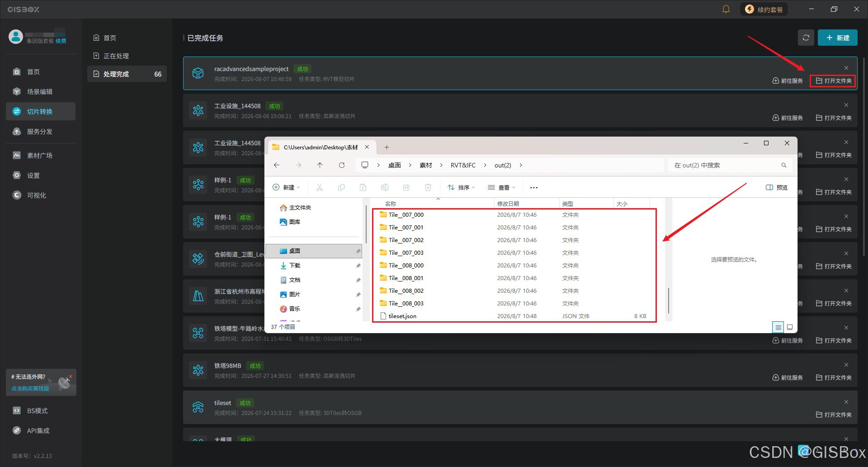868x467 pixels.
Task: Click the RVT model icon of racadvancedsampleproject
Action: point(198,73)
